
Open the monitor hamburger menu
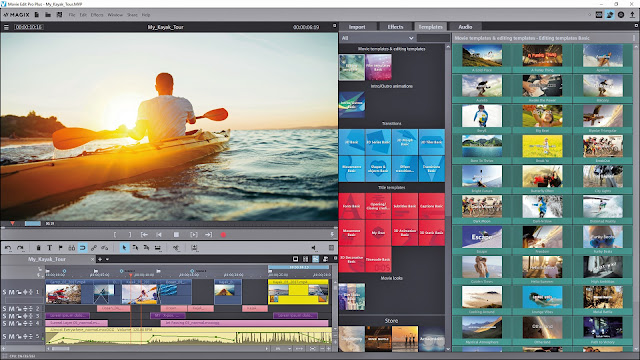pos(6,27)
